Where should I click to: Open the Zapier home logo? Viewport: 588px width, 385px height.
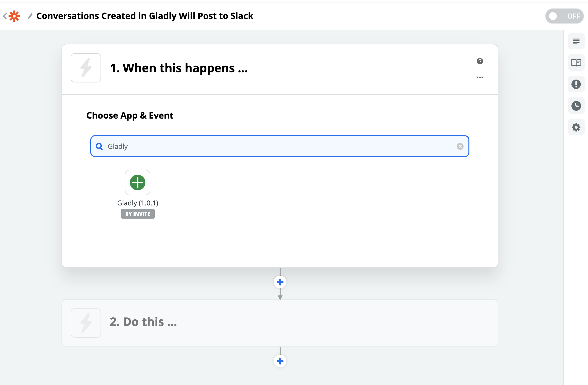click(14, 16)
